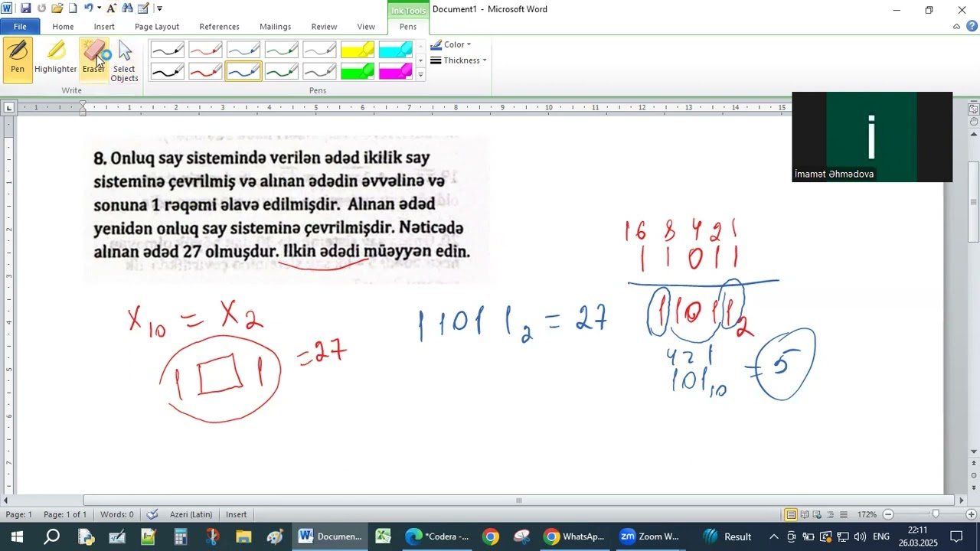Viewport: 980px width, 551px height.
Task: Click the Pens tab under Ink Tools
Action: pos(408,26)
